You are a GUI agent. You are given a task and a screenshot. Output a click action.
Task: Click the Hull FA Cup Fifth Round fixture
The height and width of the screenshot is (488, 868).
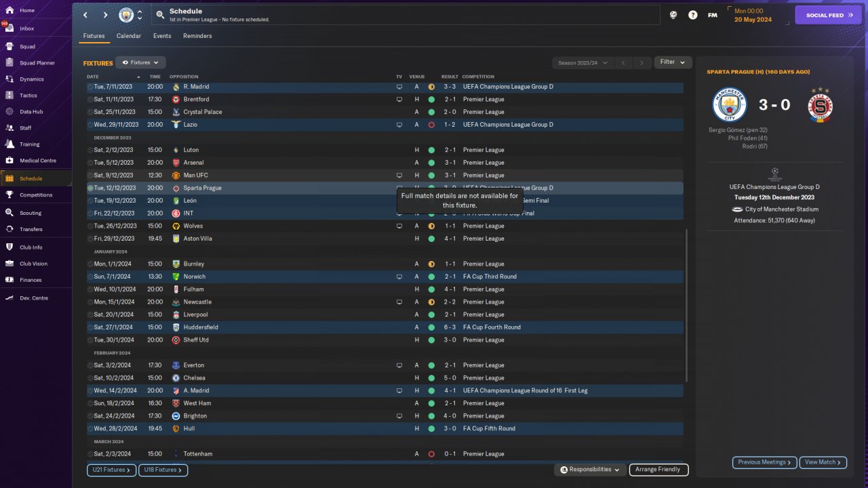pyautogui.click(x=385, y=428)
